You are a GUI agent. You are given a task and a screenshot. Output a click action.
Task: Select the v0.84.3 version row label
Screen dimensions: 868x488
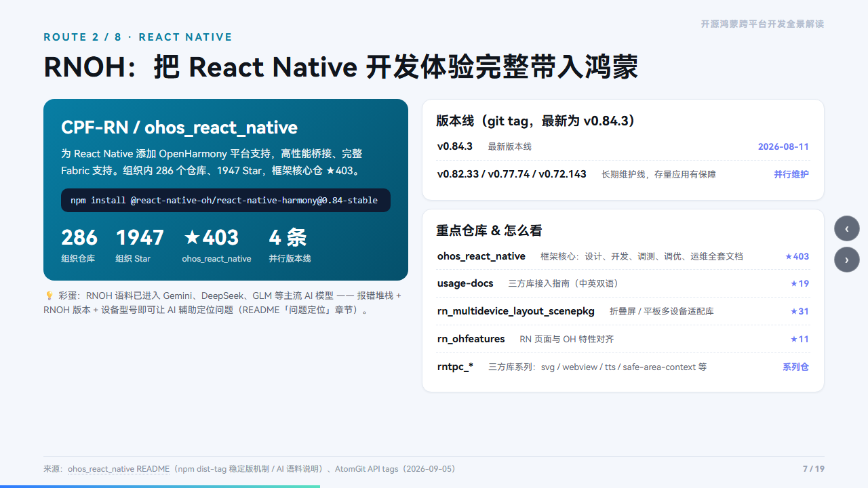point(455,146)
